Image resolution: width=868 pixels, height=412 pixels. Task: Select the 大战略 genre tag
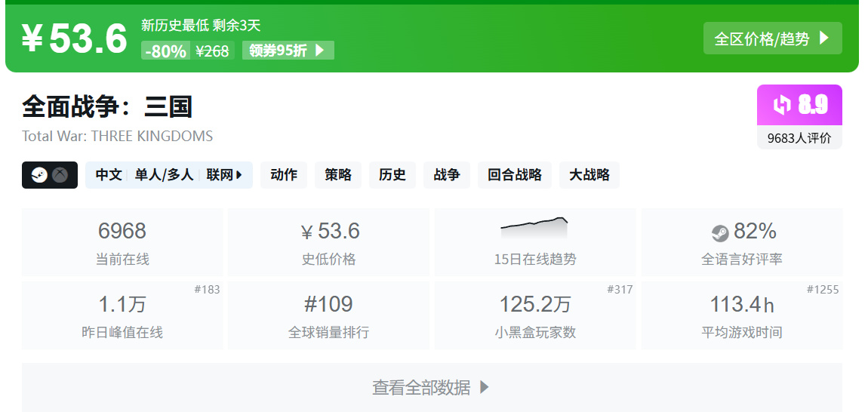coord(589,175)
